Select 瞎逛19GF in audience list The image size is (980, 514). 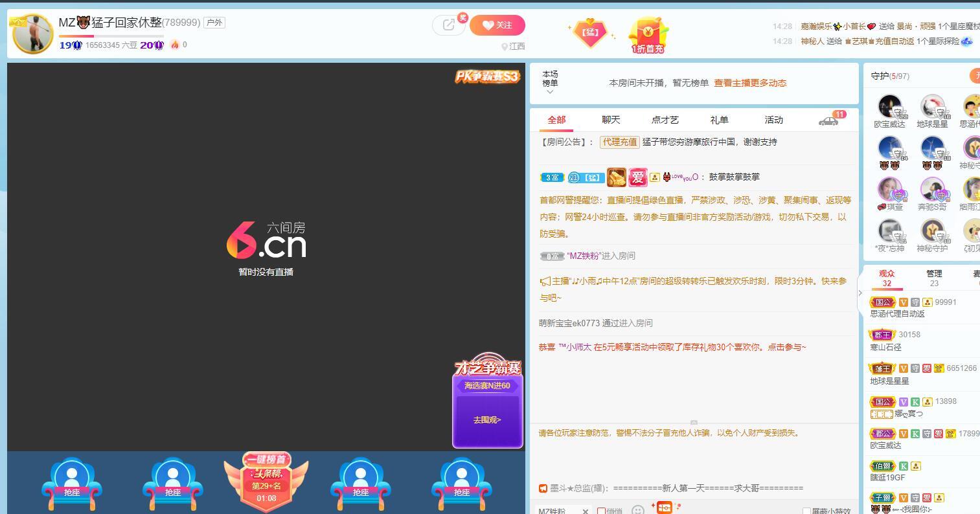coord(887,478)
